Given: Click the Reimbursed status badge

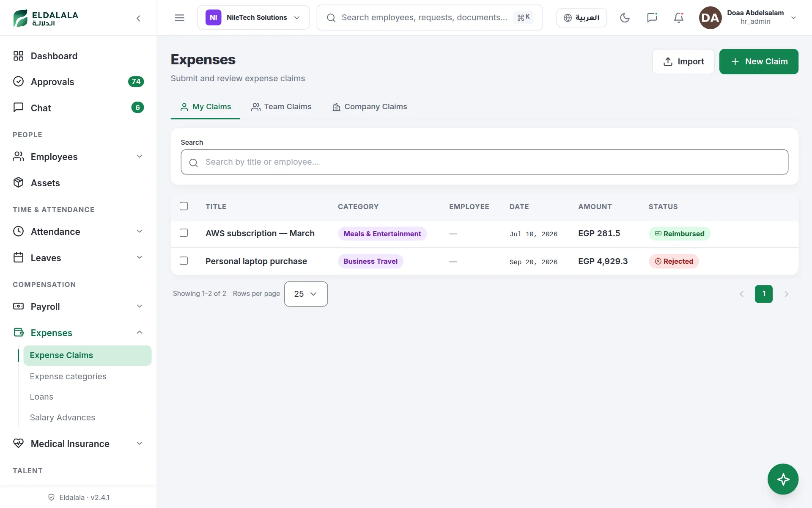Looking at the screenshot, I should click(x=679, y=234).
